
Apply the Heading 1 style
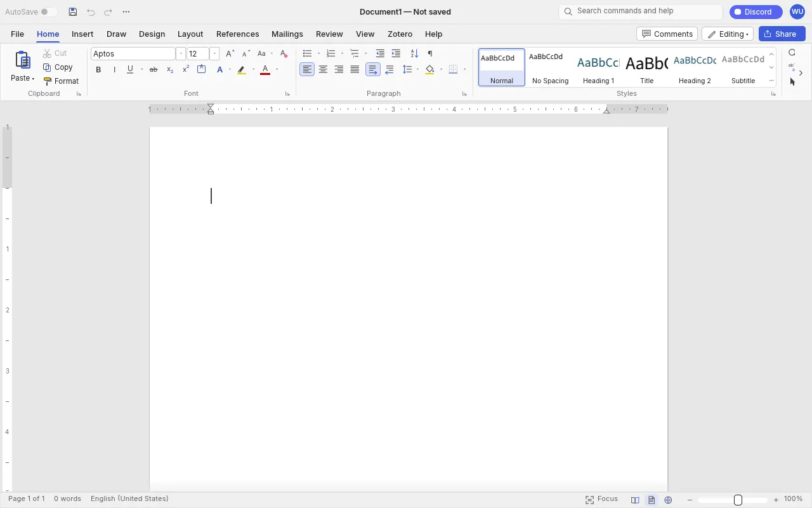(598, 67)
